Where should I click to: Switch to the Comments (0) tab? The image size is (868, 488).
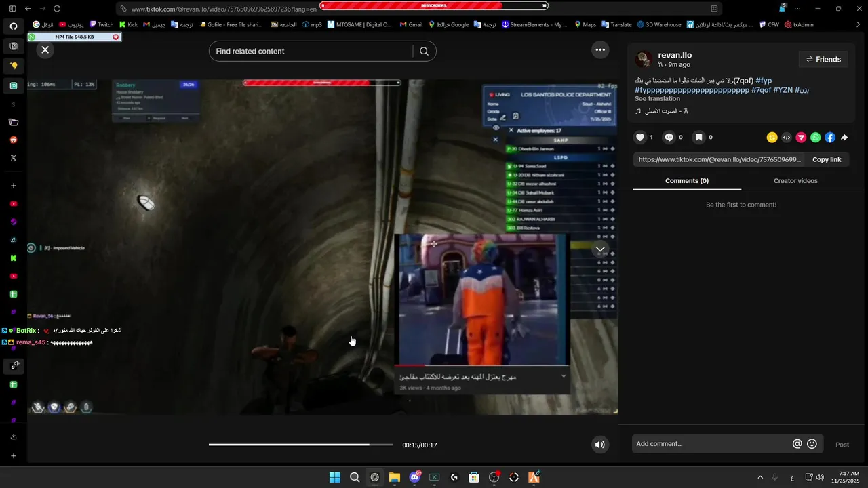point(687,181)
